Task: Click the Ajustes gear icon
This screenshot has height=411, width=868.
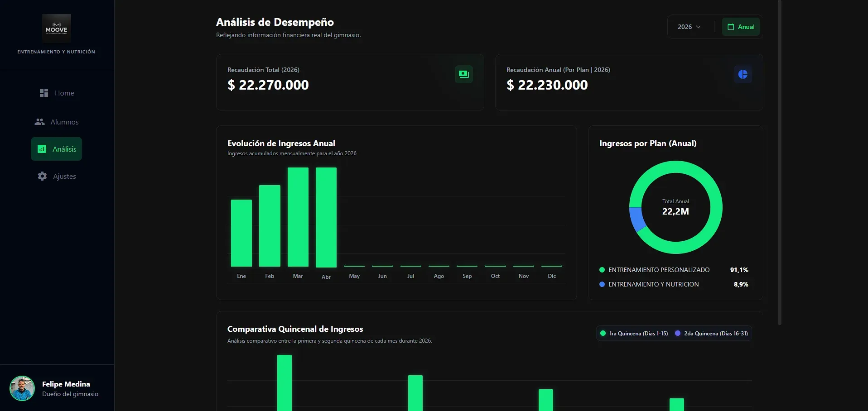Action: point(42,176)
